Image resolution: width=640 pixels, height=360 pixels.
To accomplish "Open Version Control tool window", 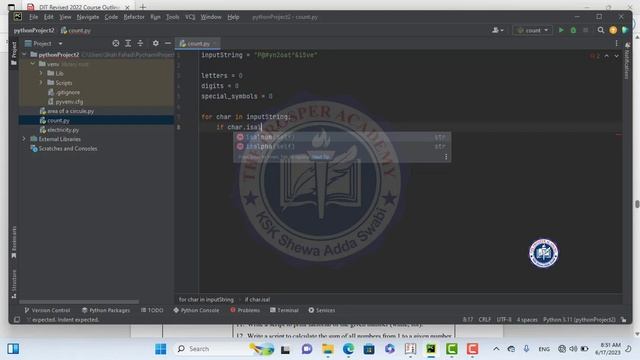I will [x=47, y=310].
